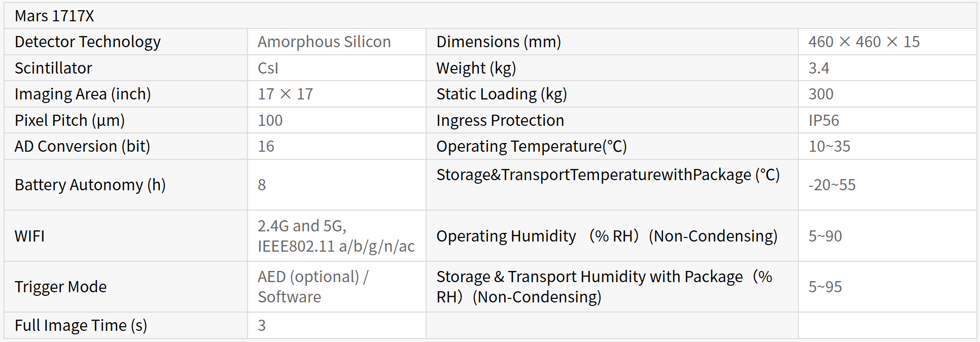The height and width of the screenshot is (342, 980).
Task: Click the Trigger Mode label
Action: [60, 287]
